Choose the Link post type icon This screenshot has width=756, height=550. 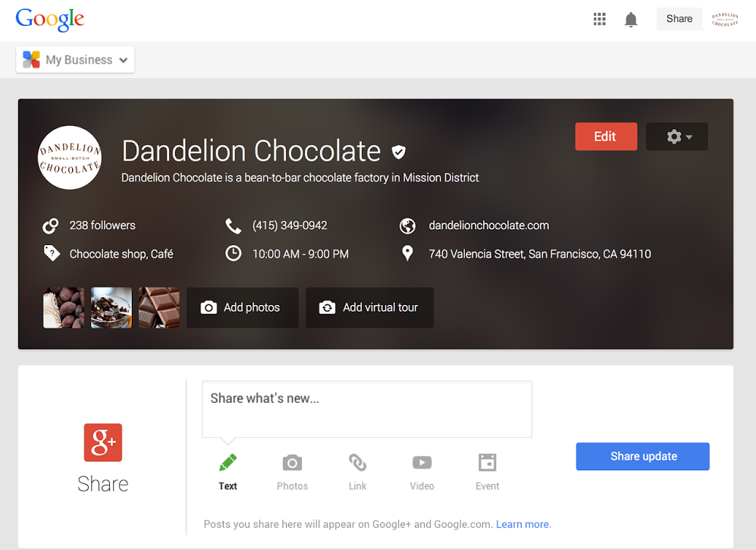(357, 463)
